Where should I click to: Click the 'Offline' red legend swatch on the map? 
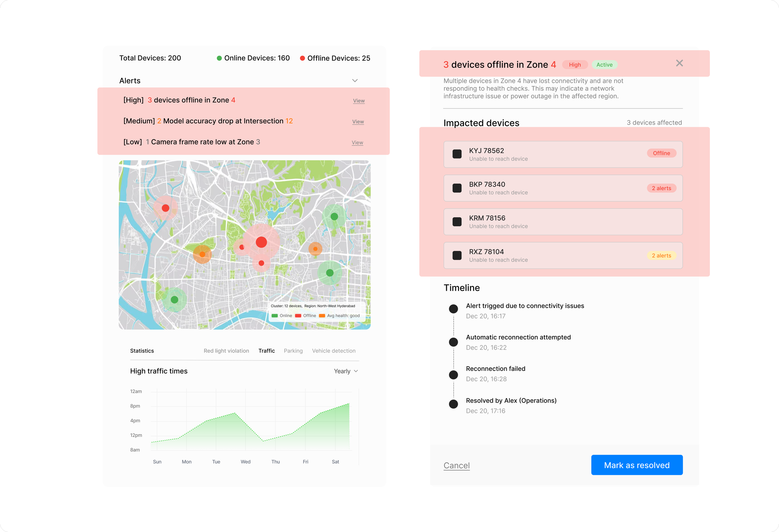click(x=298, y=316)
